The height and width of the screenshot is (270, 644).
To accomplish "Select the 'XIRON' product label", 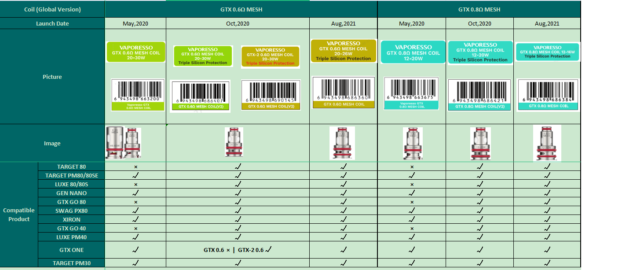I will 72,219.
